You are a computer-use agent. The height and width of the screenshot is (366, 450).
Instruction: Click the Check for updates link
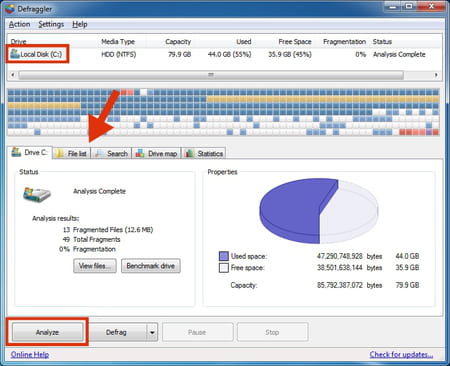coord(401,354)
